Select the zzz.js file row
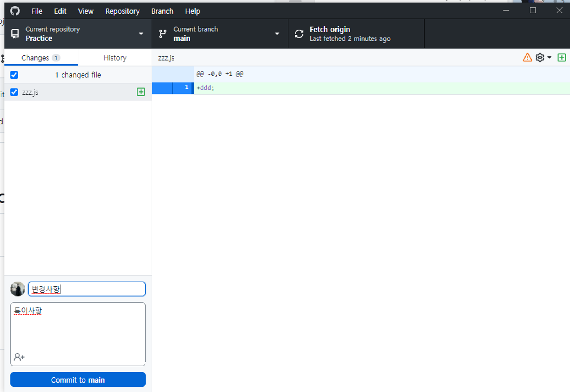This screenshot has height=392, width=570. (x=78, y=92)
